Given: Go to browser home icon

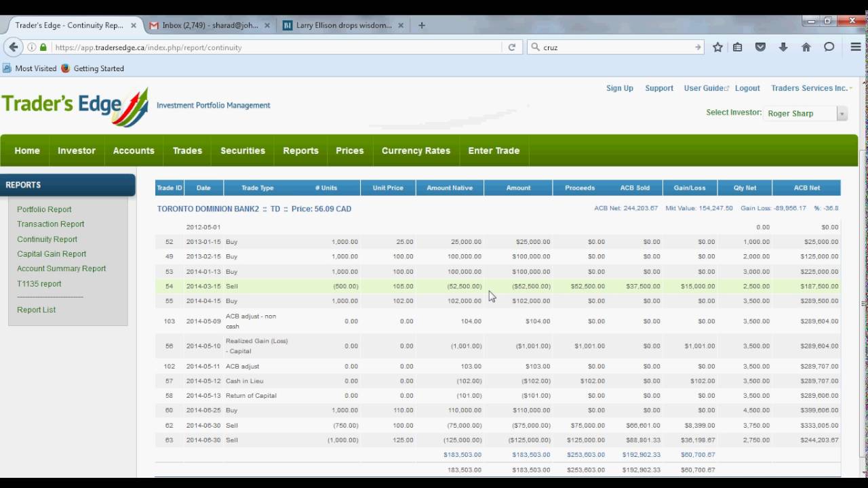Looking at the screenshot, I should pos(806,47).
